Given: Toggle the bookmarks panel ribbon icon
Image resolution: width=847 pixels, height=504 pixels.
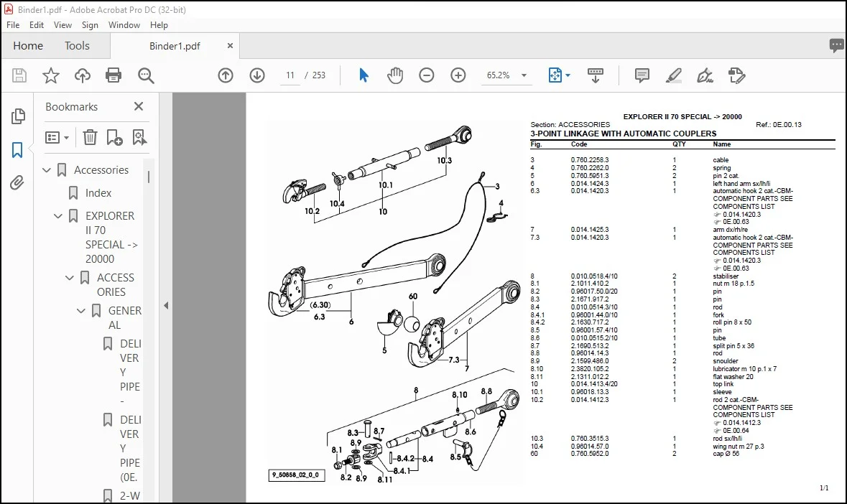Looking at the screenshot, I should click(x=17, y=150).
